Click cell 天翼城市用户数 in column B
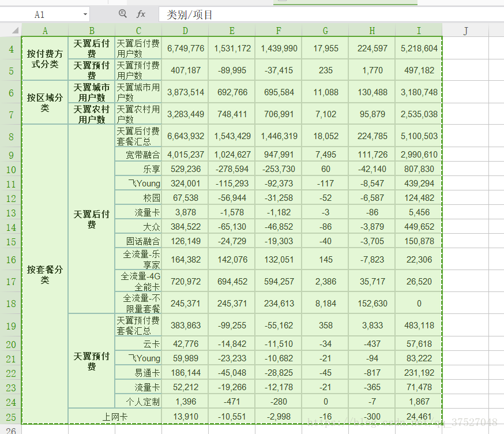The width and height of the screenshot is (504, 434). pyautogui.click(x=92, y=92)
